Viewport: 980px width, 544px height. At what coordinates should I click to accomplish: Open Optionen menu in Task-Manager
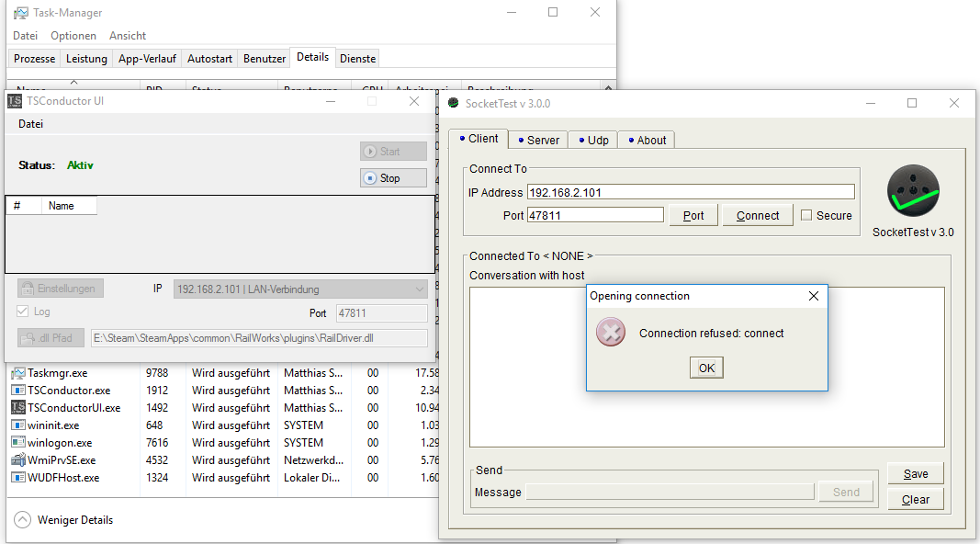click(x=73, y=36)
